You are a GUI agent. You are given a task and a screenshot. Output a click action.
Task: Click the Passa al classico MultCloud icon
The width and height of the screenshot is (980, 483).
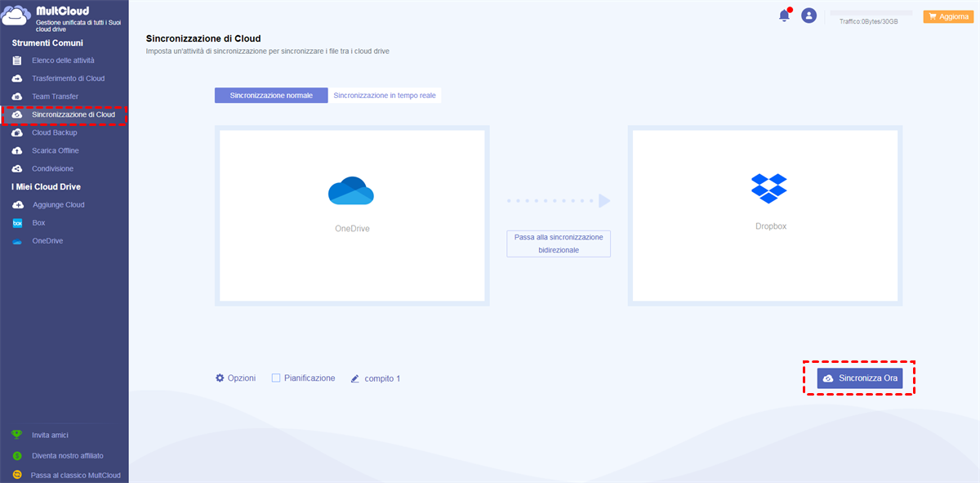17,475
